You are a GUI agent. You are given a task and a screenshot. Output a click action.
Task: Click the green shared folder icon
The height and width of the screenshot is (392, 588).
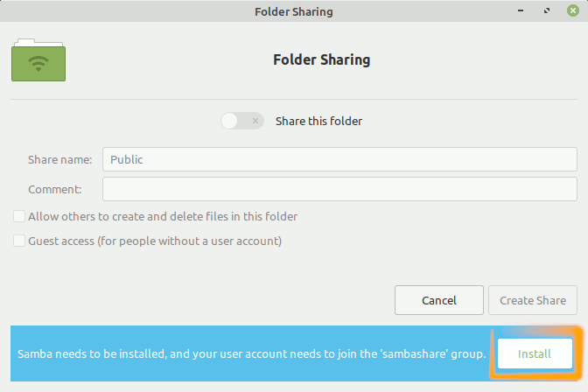(x=38, y=60)
